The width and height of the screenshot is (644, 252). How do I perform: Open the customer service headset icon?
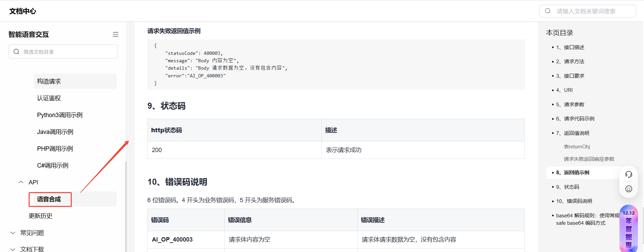click(628, 174)
